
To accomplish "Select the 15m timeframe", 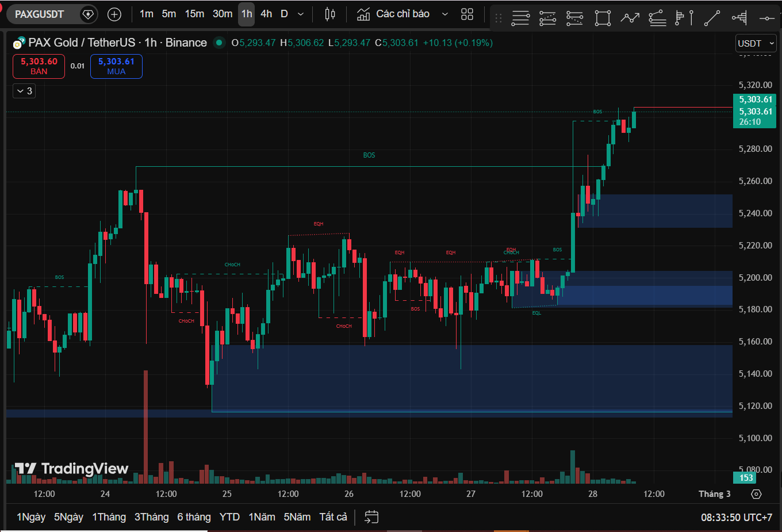I will pyautogui.click(x=194, y=14).
